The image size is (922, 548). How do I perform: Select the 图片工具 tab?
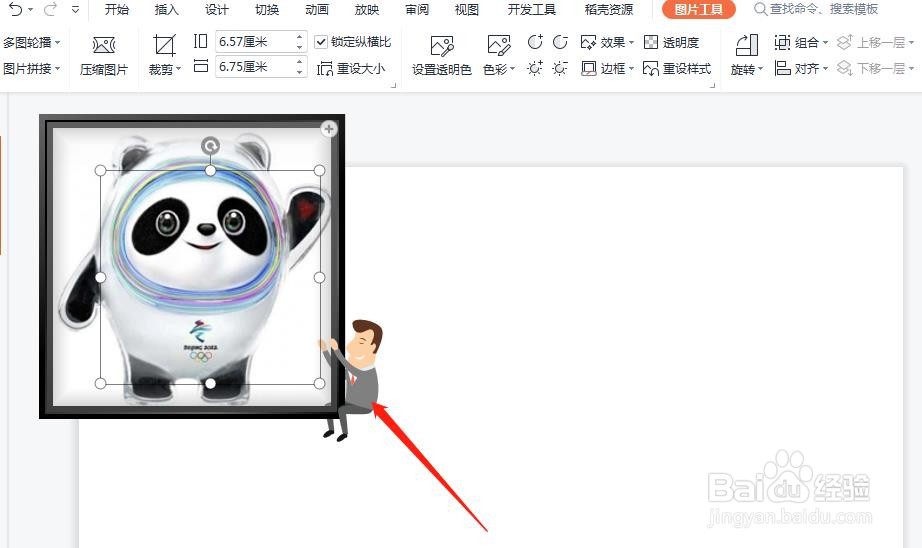[x=699, y=9]
